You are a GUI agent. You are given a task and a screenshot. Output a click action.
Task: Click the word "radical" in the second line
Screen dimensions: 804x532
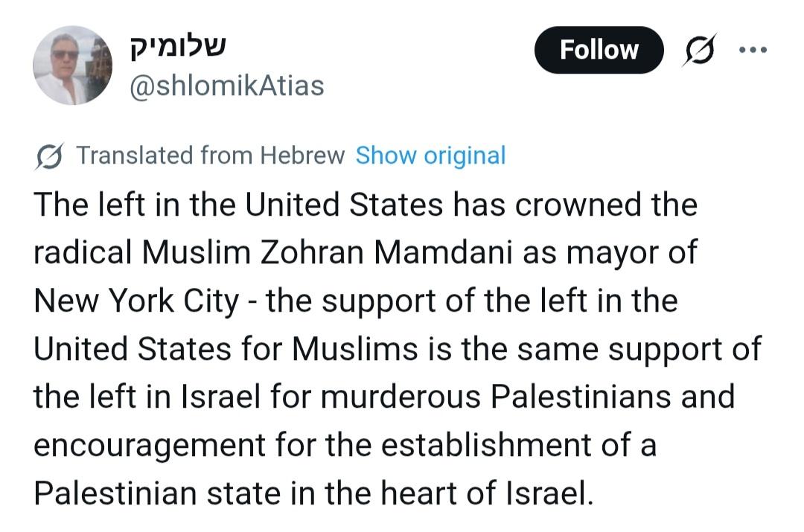[82, 253]
